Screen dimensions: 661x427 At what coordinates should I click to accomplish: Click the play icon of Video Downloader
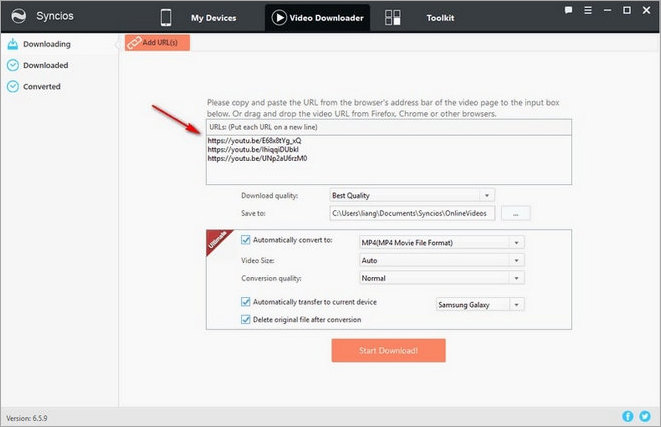click(279, 18)
